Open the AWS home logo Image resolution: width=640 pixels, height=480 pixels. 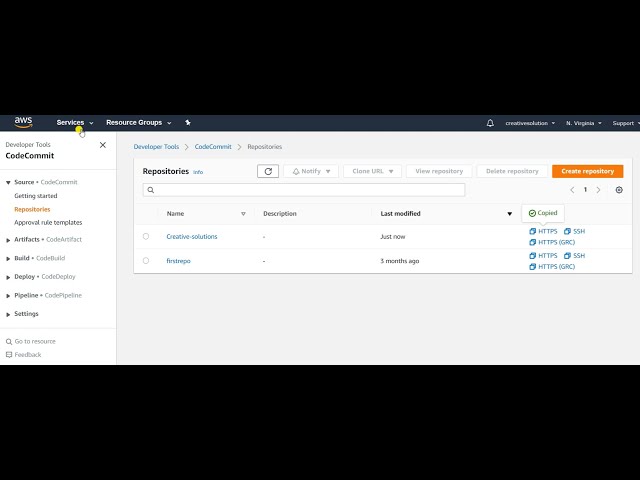(23, 122)
